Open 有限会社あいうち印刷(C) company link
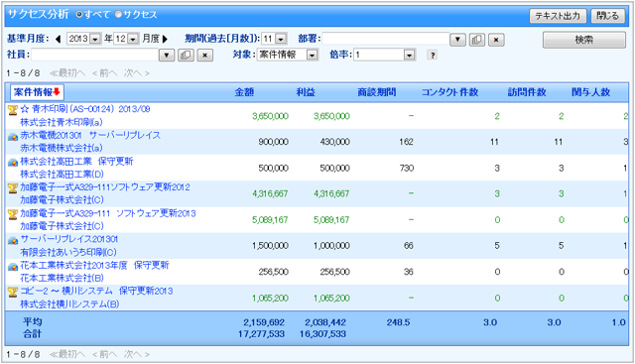The height and width of the screenshot is (364, 635). click(x=68, y=252)
